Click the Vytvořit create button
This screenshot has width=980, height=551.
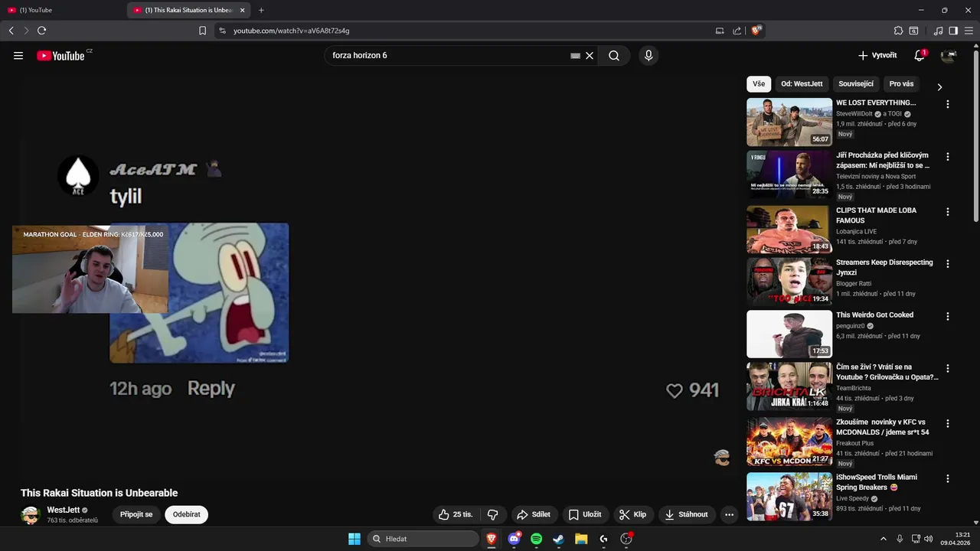tap(877, 56)
